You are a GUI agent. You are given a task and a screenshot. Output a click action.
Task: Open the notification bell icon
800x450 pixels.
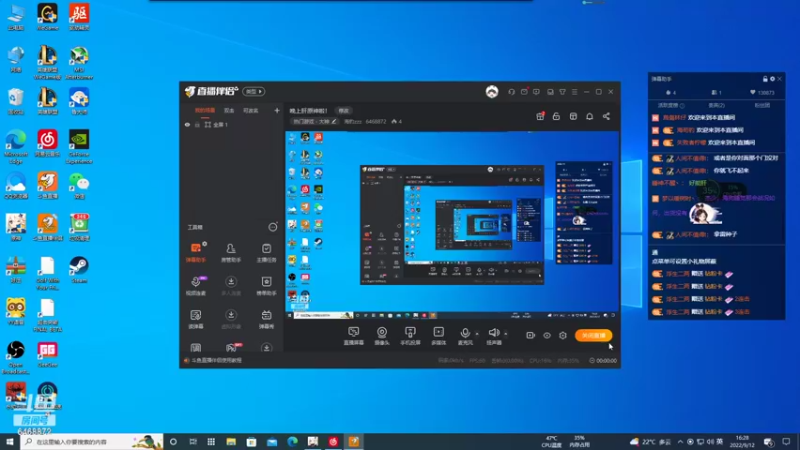589,116
